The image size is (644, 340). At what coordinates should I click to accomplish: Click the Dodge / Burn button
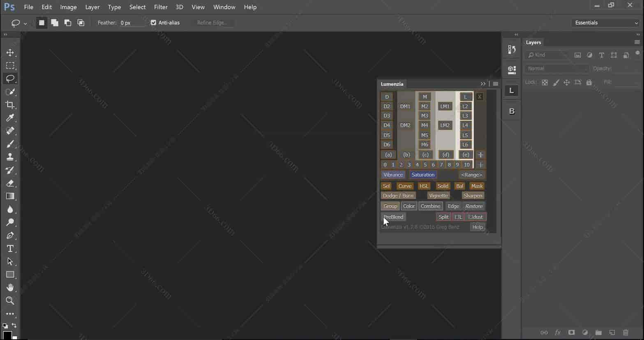coord(398,196)
